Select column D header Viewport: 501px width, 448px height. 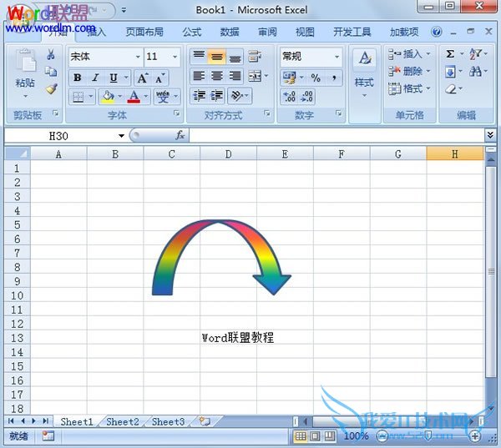(x=228, y=154)
